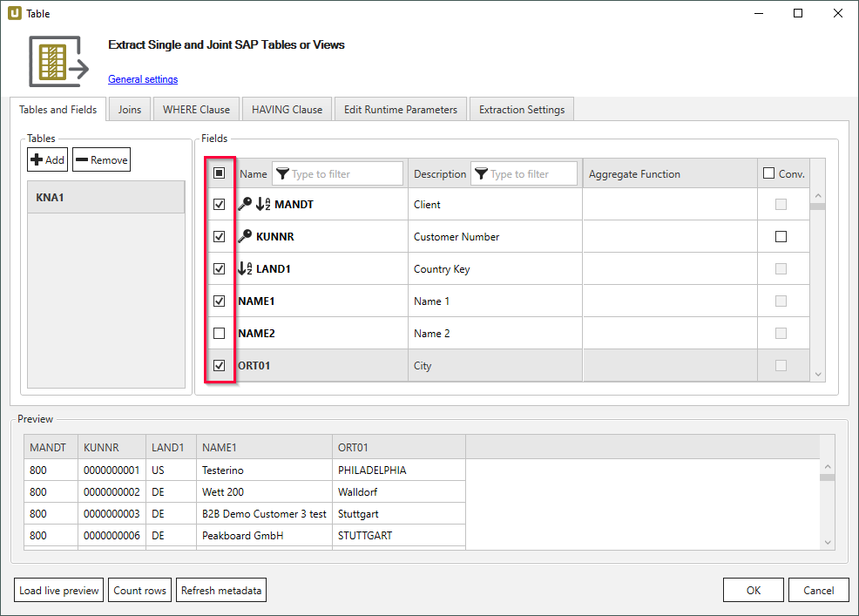Click the sort icon beside LAND1

point(245,268)
